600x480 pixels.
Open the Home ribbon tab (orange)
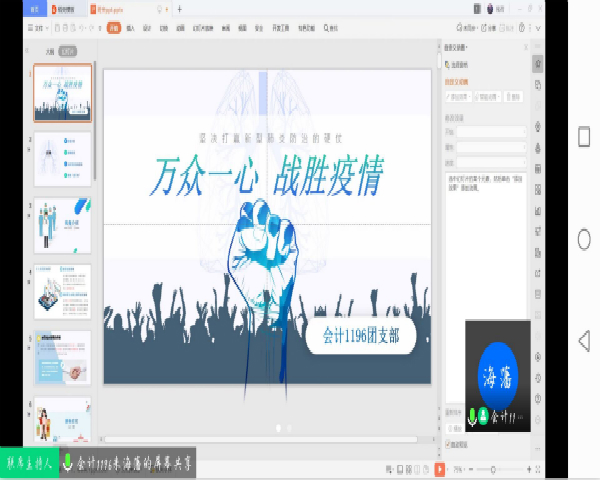(x=114, y=28)
